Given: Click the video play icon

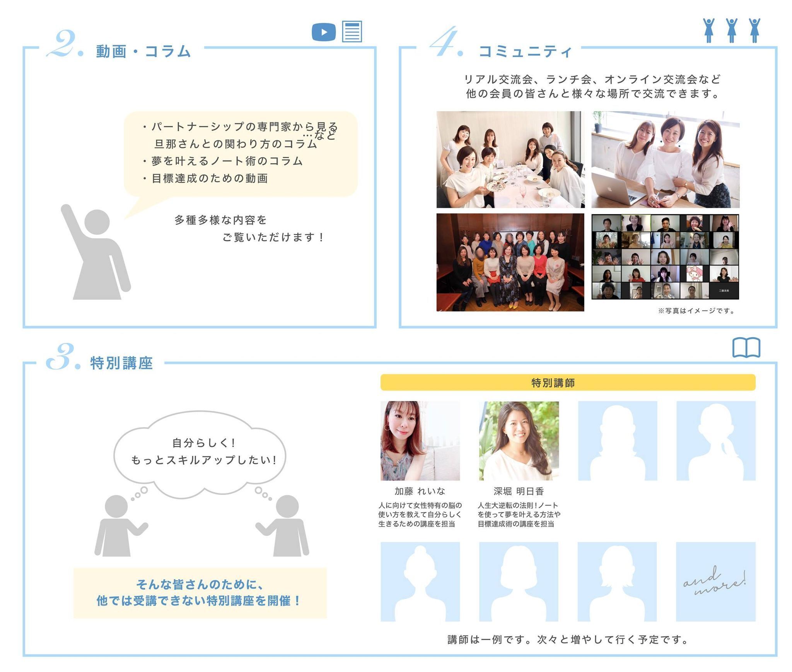Looking at the screenshot, I should [x=323, y=32].
